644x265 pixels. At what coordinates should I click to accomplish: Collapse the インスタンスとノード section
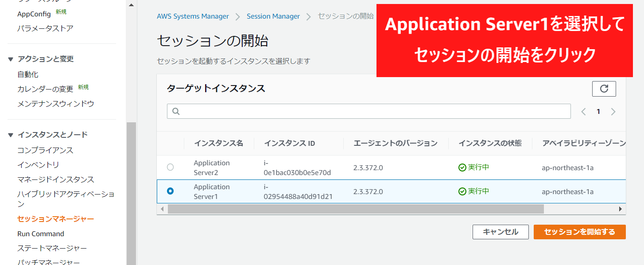11,135
